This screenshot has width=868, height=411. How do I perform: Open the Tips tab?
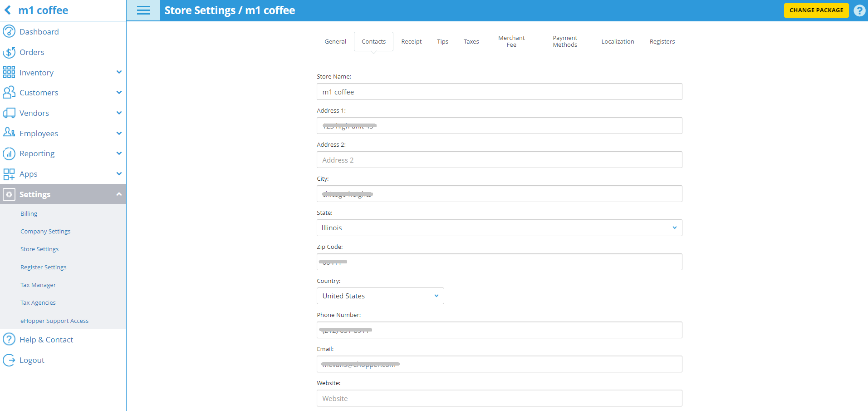[x=442, y=42]
